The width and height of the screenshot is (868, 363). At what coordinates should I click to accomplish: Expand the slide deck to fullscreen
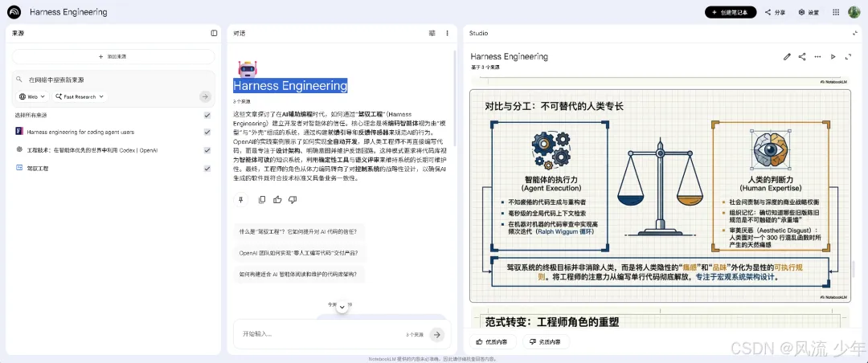pos(848,56)
